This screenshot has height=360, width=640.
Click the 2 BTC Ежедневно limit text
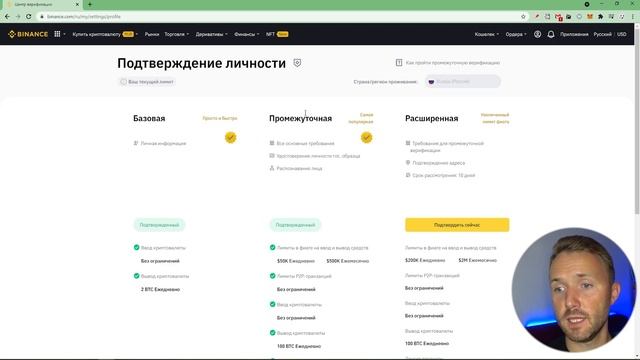tap(160, 289)
